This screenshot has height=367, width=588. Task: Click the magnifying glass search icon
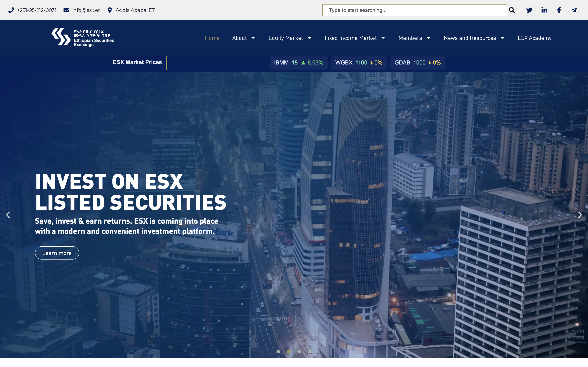coord(512,10)
